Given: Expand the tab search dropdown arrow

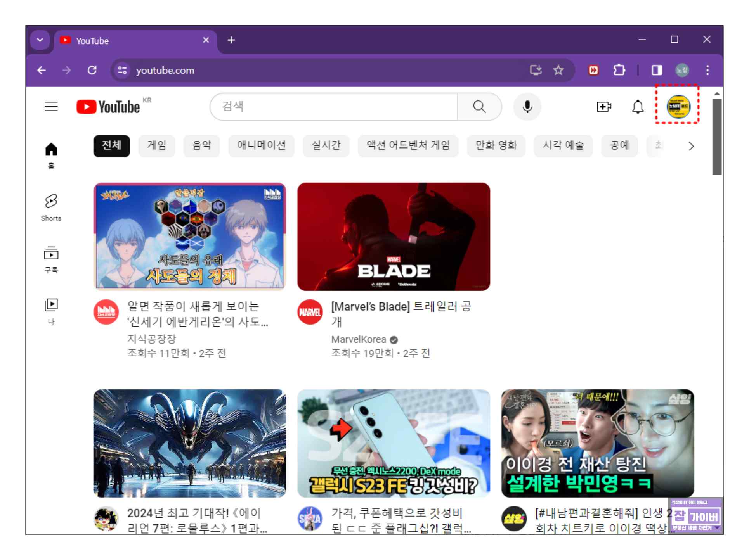Looking at the screenshot, I should pyautogui.click(x=40, y=40).
